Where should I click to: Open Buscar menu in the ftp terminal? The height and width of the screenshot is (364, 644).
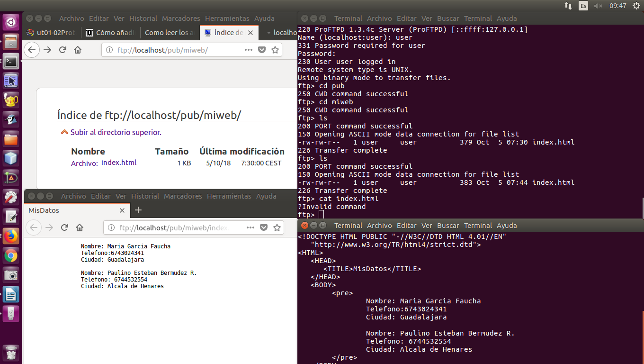(x=448, y=18)
